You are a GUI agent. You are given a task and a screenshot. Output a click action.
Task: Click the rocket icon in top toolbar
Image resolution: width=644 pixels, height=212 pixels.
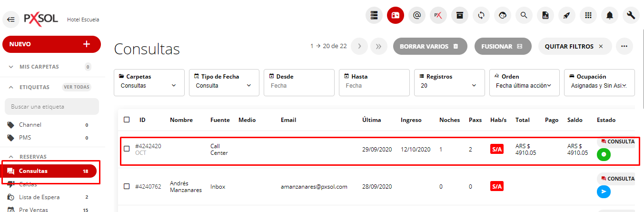(567, 15)
